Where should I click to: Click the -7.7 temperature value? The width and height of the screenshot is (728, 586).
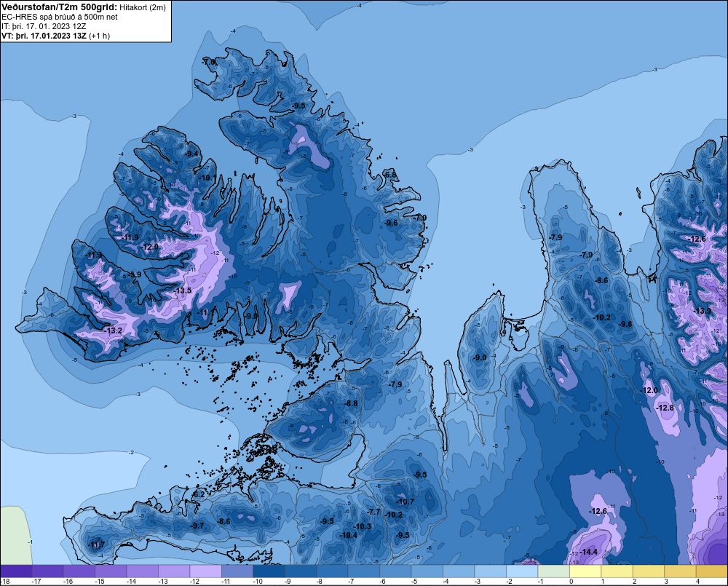(373, 512)
